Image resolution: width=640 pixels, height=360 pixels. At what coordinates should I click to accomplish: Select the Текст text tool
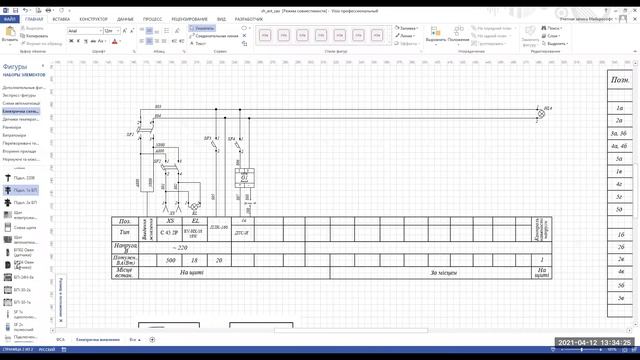pos(199,43)
